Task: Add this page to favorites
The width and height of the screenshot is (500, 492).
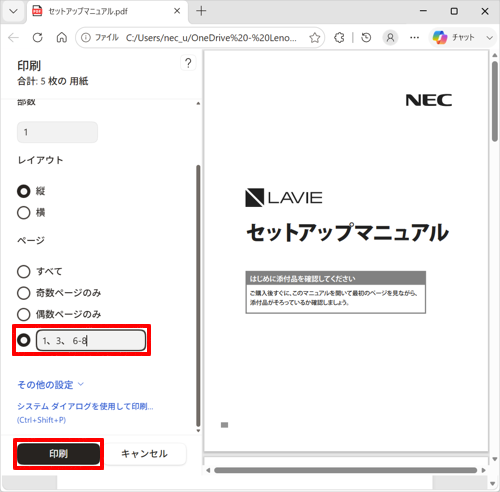Action: coord(315,38)
